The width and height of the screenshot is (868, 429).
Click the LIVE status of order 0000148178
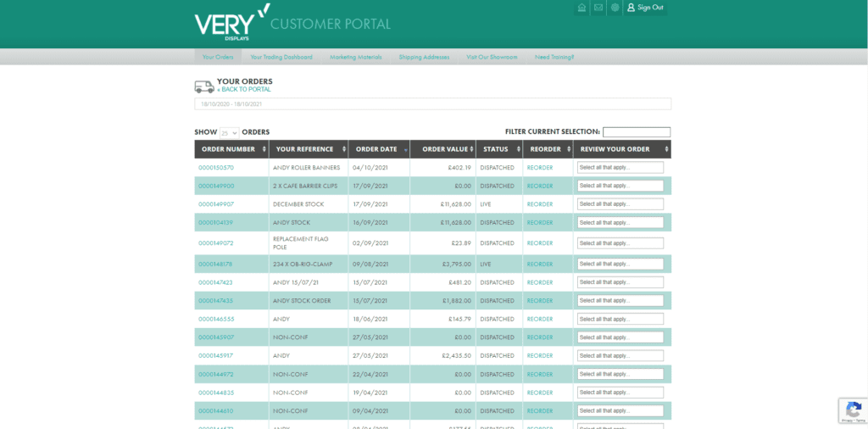coord(486,264)
